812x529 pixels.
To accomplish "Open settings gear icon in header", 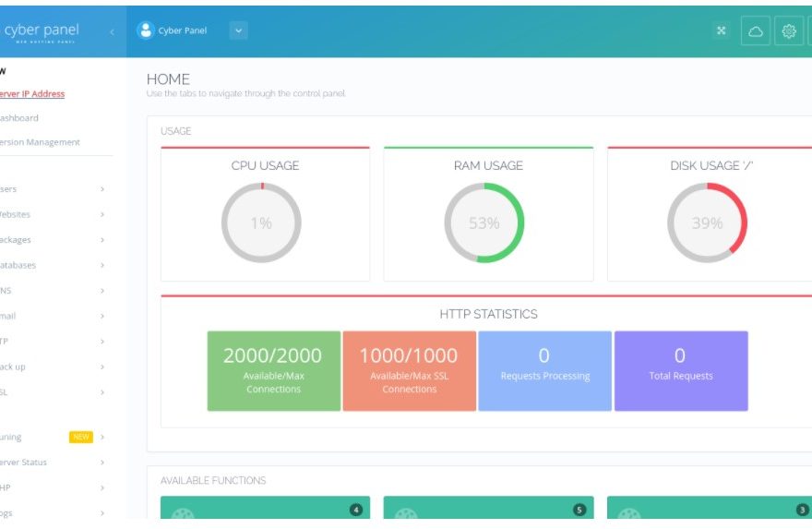I will pos(789,30).
